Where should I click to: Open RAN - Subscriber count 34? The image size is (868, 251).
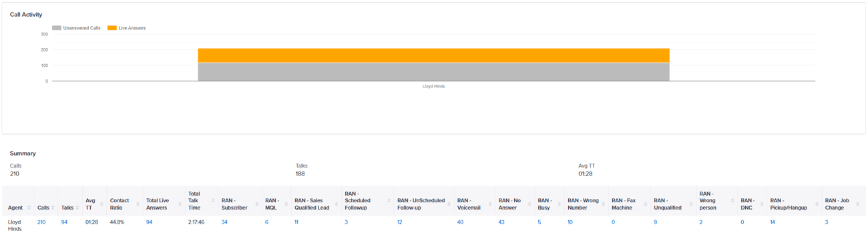224,222
